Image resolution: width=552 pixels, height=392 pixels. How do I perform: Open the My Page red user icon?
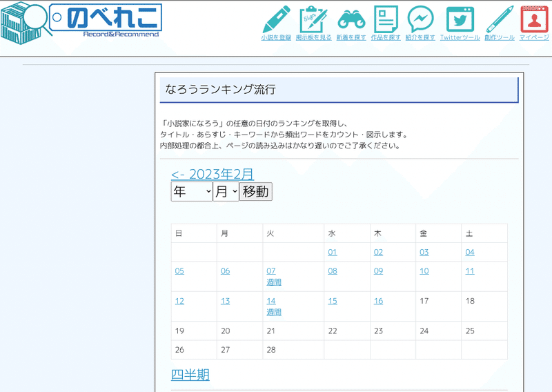pyautogui.click(x=534, y=19)
